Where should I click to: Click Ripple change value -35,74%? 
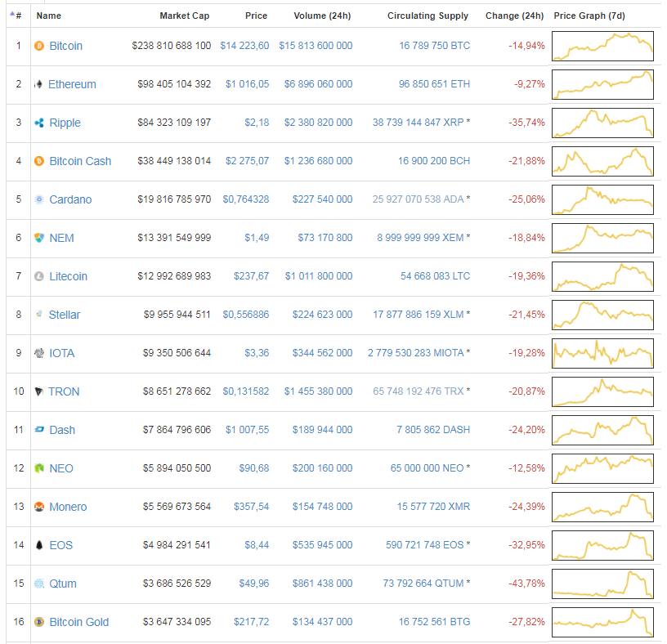click(x=526, y=123)
